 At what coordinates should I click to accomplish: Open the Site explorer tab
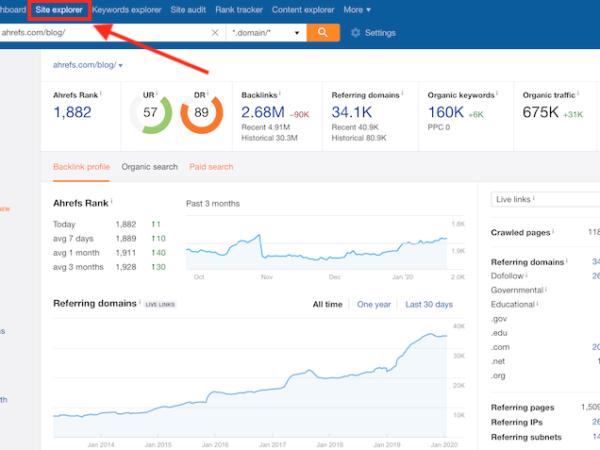coord(60,9)
